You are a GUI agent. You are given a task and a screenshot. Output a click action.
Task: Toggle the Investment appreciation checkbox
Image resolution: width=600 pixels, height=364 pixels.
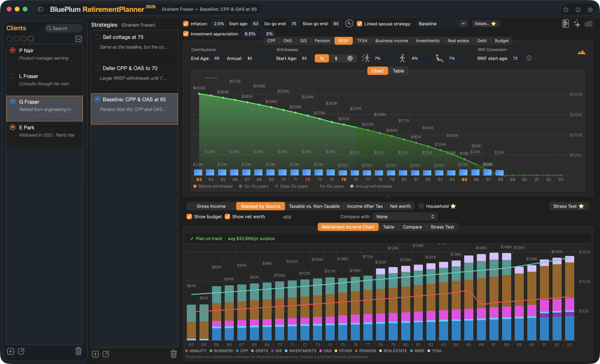(186, 34)
